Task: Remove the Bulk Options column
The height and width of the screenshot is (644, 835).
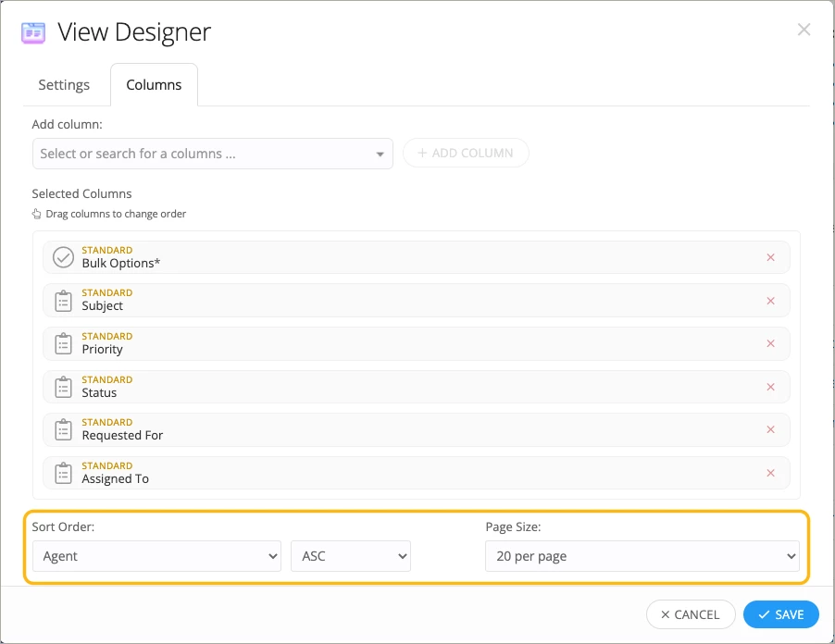Action: click(770, 257)
